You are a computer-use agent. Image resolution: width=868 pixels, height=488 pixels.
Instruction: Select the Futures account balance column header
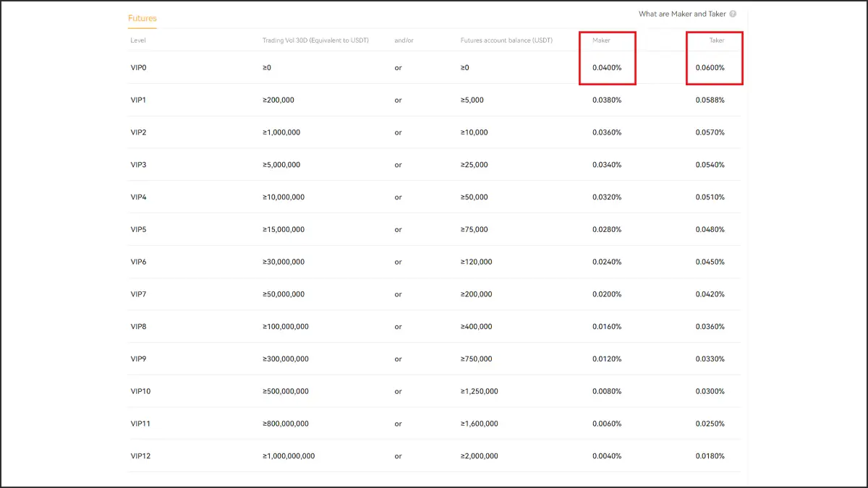coord(506,40)
